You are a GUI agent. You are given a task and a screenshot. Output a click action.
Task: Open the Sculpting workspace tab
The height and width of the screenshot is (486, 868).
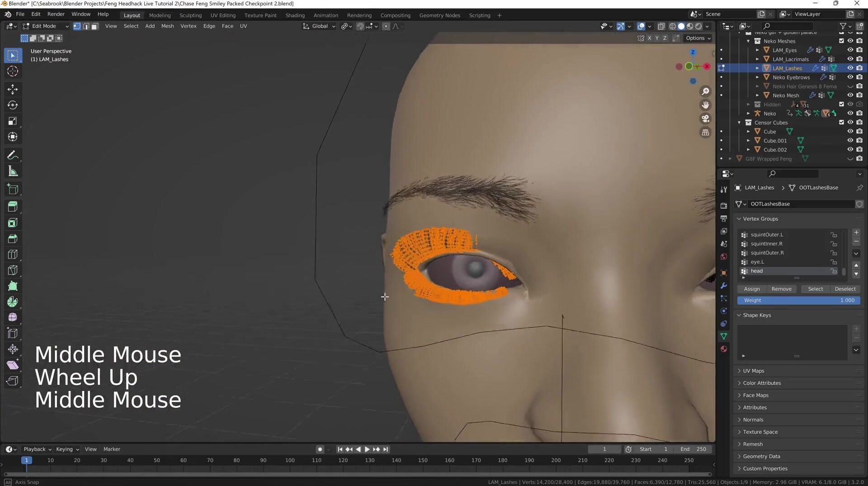(190, 15)
